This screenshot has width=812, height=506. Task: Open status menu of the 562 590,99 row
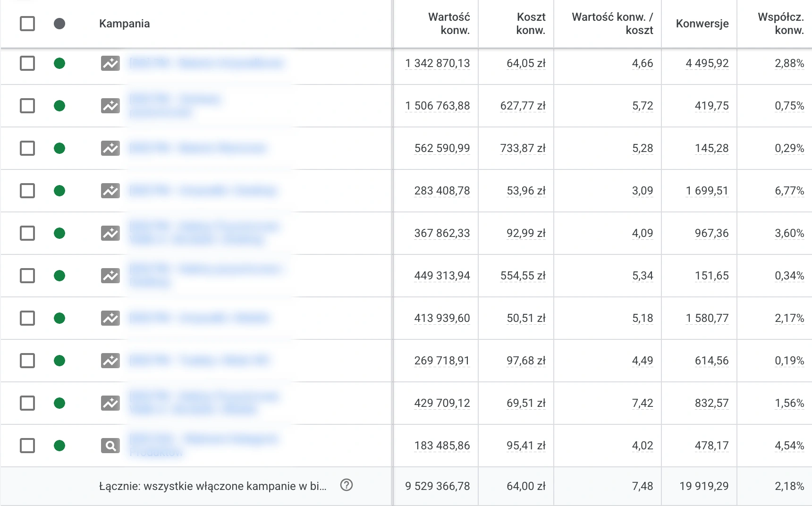pos(59,148)
